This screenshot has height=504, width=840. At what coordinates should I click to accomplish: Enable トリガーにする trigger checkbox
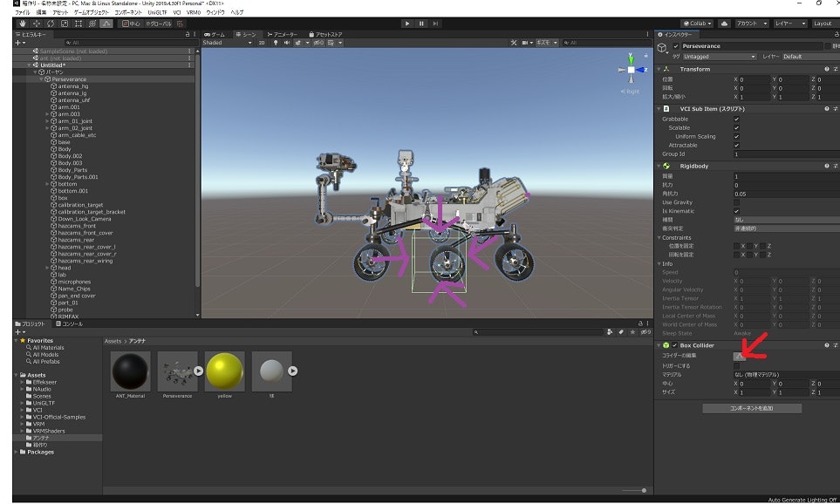point(736,366)
